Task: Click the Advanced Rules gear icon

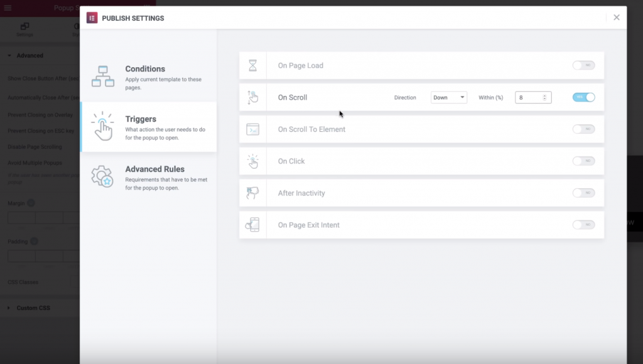Action: (x=102, y=176)
